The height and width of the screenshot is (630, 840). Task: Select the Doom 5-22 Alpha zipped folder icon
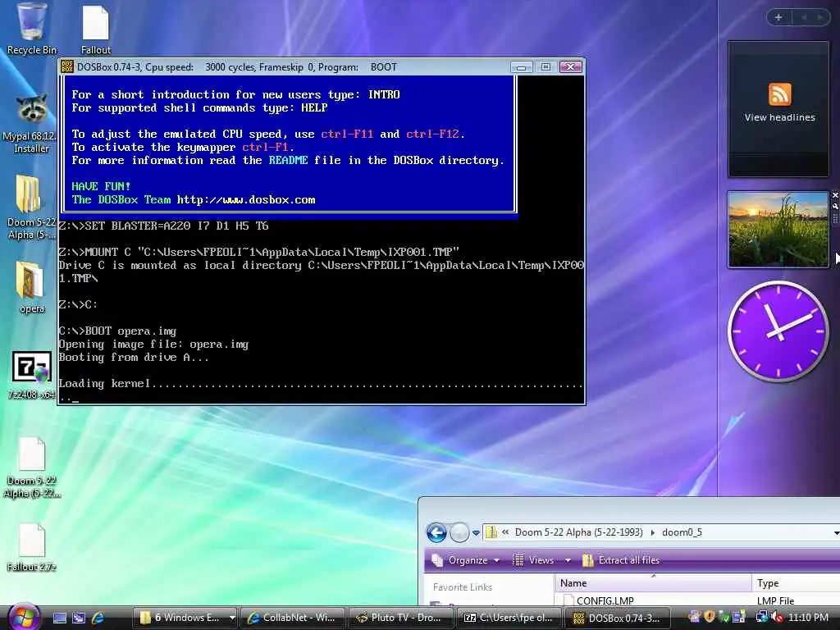[31, 207]
